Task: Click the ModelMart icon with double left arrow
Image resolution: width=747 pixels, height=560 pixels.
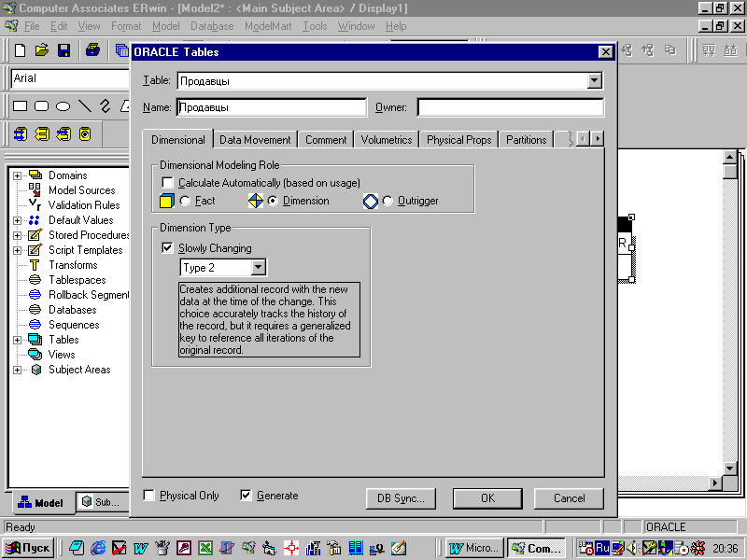Action: coord(42,134)
